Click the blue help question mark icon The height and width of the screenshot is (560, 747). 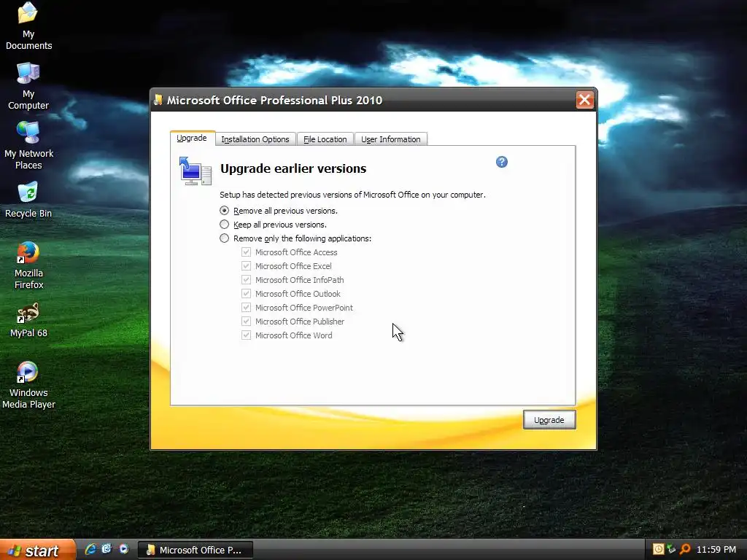(502, 162)
